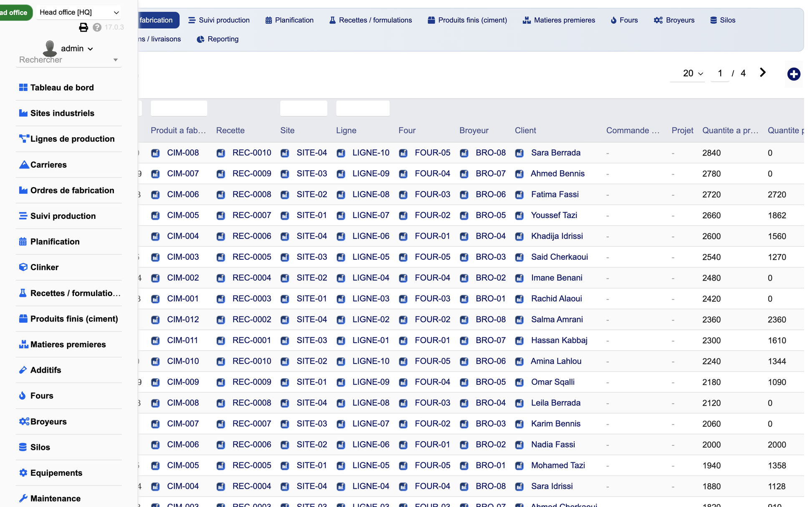
Task: Sort by the Four column header
Action: point(407,131)
